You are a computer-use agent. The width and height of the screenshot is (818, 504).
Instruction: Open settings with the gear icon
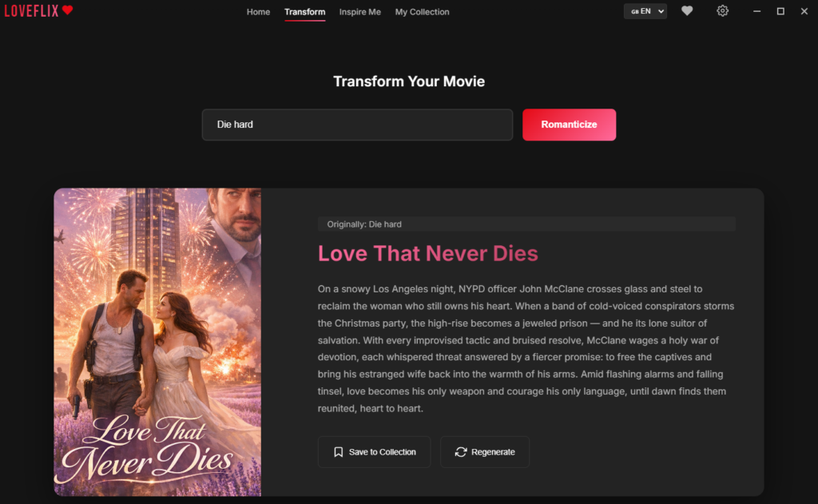pyautogui.click(x=722, y=11)
